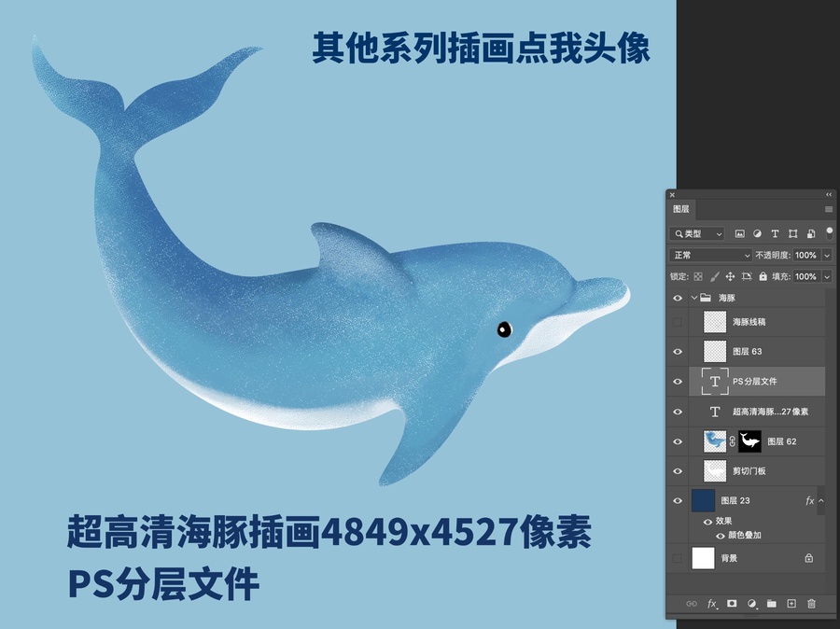The width and height of the screenshot is (840, 629).
Task: Open add layer style fx button at bottom
Action: 712,604
